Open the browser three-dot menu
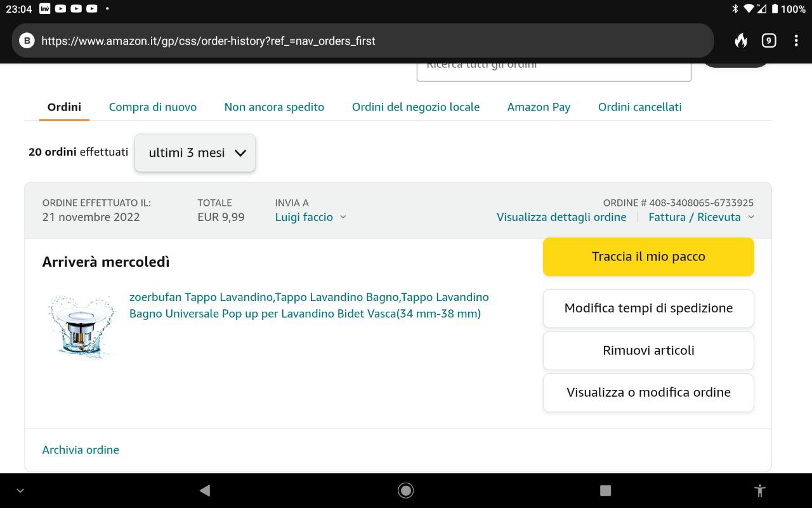The image size is (812, 508). (796, 41)
